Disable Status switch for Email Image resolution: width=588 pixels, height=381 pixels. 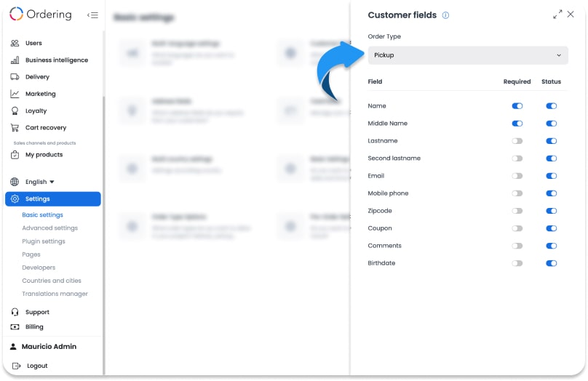pos(552,176)
